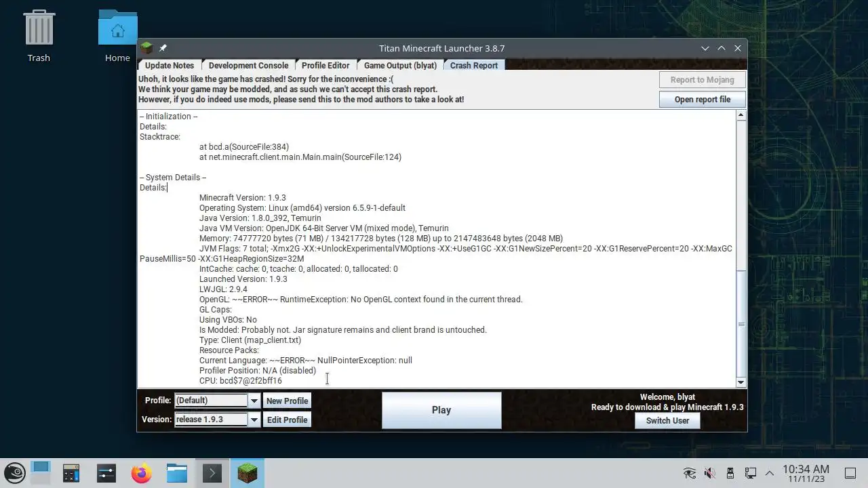Viewport: 868px width, 488px height.
Task: Click the 'at bcd.a(SourceFile:384)' stacktrace line
Action: click(244, 147)
